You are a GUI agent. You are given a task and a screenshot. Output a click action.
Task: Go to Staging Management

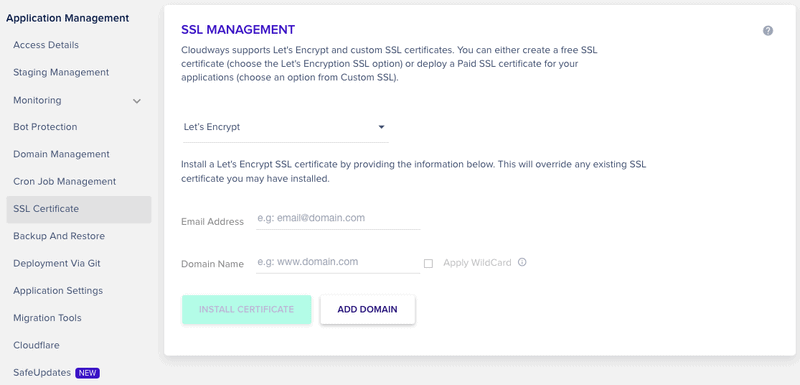[61, 72]
